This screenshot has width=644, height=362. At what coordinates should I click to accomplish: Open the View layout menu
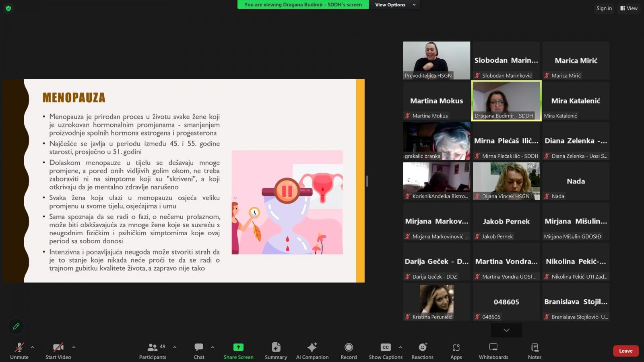point(629,8)
